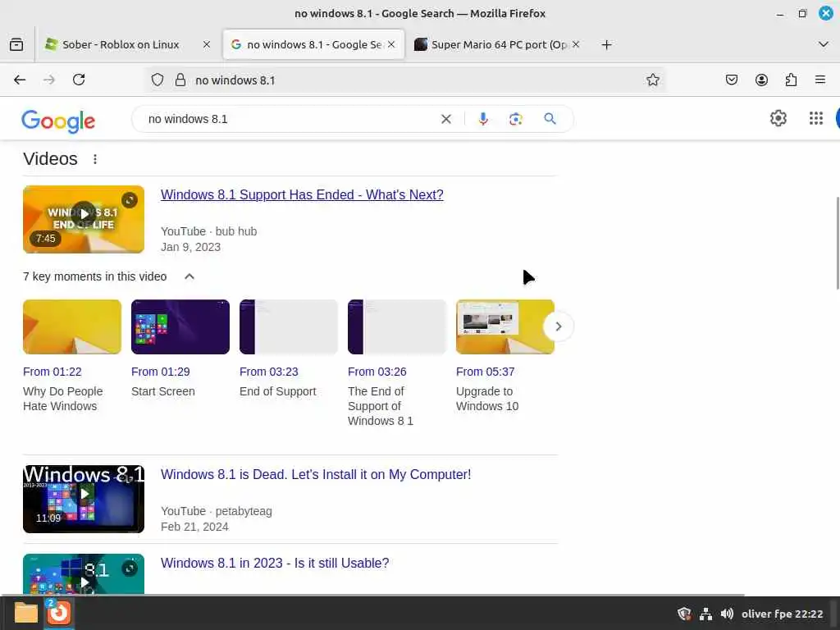
Task: Open the tracking protection shield icon
Action: pos(157,80)
